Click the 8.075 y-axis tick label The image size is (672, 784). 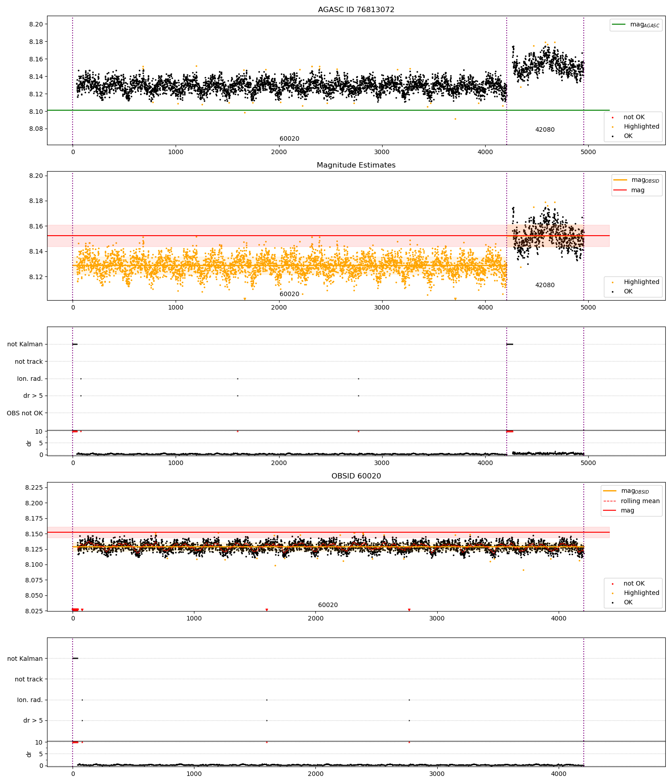pos(34,580)
